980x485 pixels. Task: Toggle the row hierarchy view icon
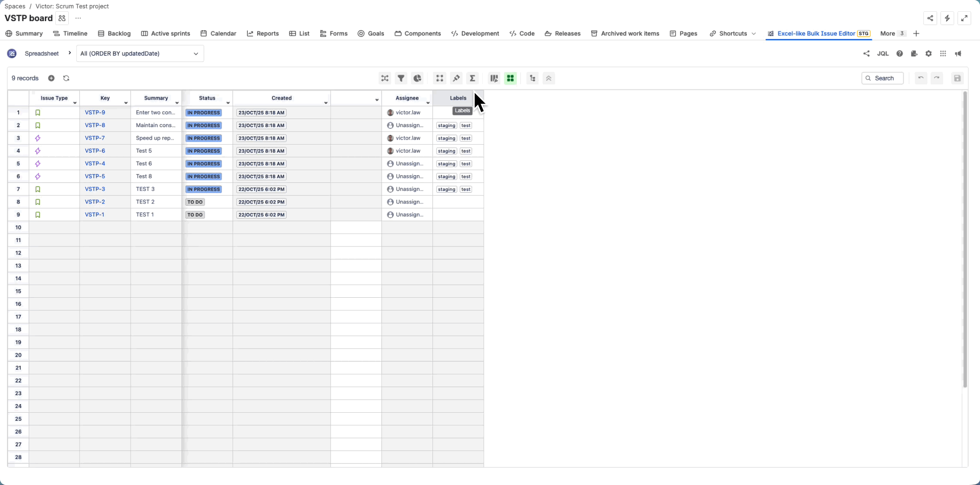coord(532,78)
